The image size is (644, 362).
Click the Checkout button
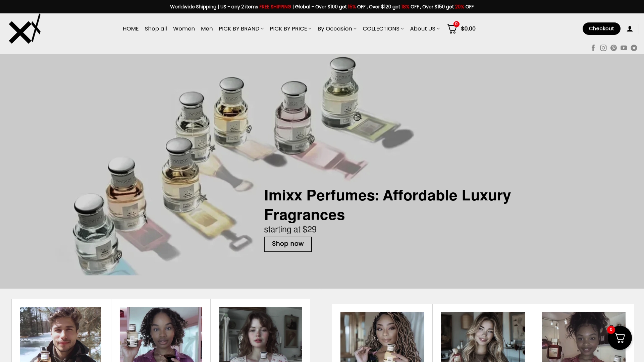tap(601, 28)
